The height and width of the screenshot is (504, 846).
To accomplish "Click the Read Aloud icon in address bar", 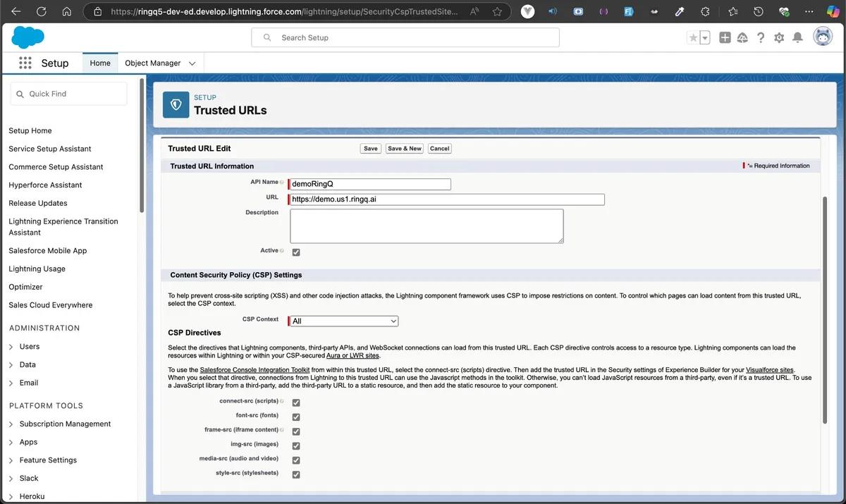I will click(x=474, y=11).
